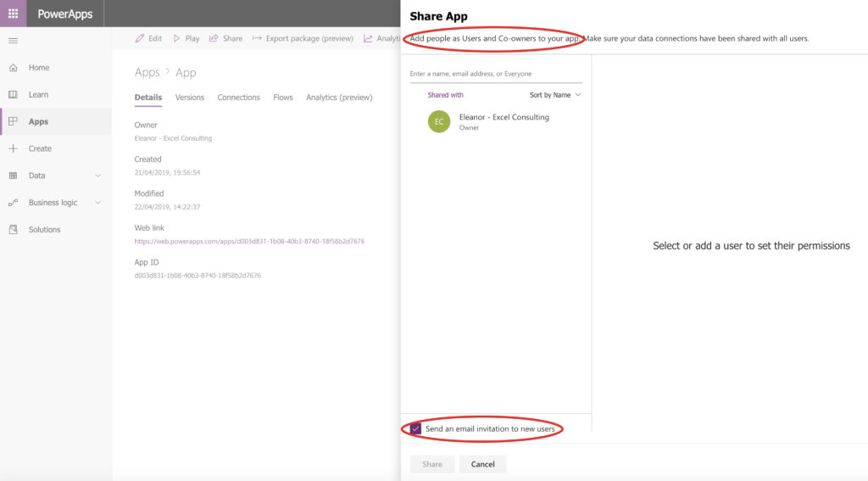Select Eleanor - Excel Consulting user row

(496, 122)
